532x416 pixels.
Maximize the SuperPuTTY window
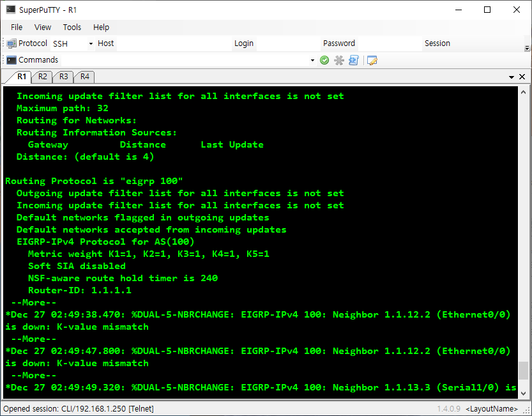[487, 10]
